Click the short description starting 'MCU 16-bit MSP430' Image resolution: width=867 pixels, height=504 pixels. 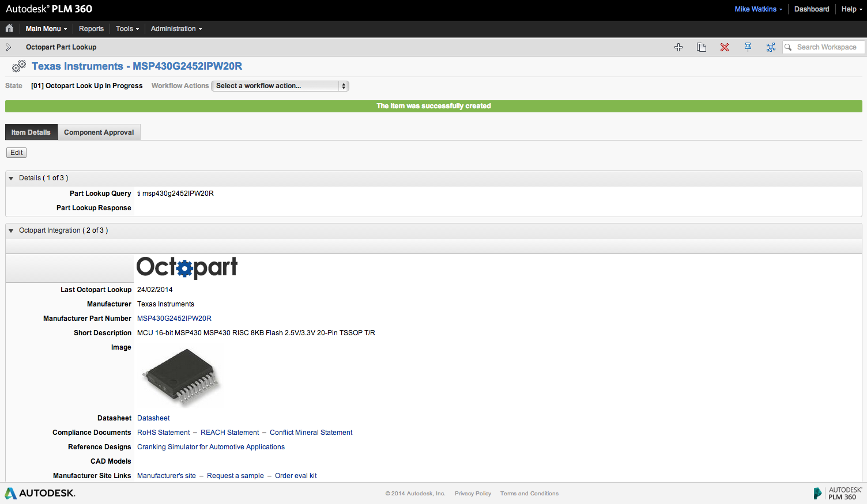(256, 333)
